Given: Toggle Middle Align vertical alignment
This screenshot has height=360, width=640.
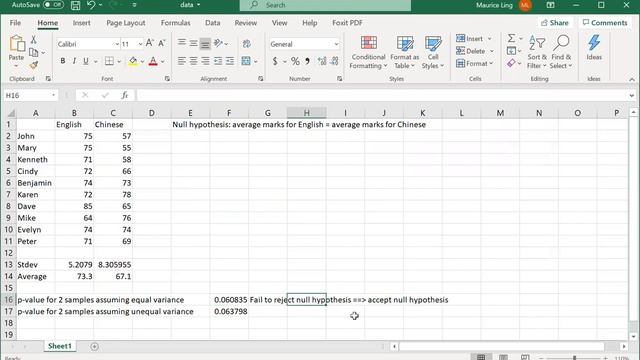Looking at the screenshot, I should point(193,43).
